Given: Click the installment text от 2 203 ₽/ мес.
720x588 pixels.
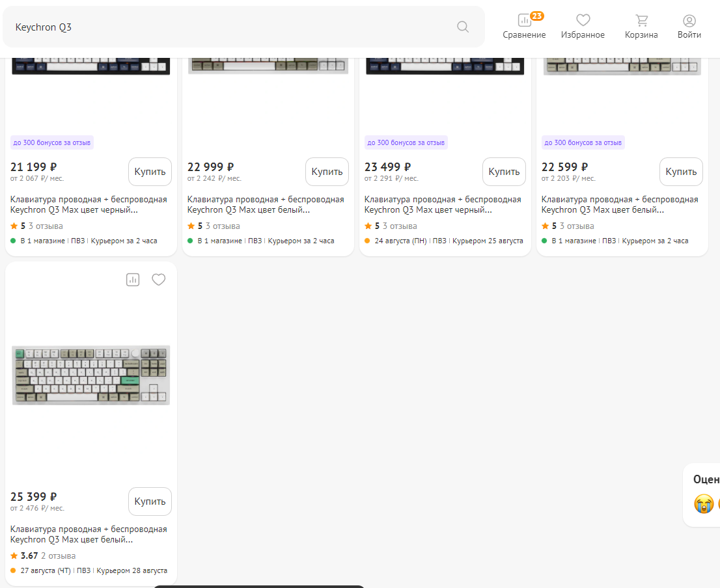Looking at the screenshot, I should coord(568,178).
